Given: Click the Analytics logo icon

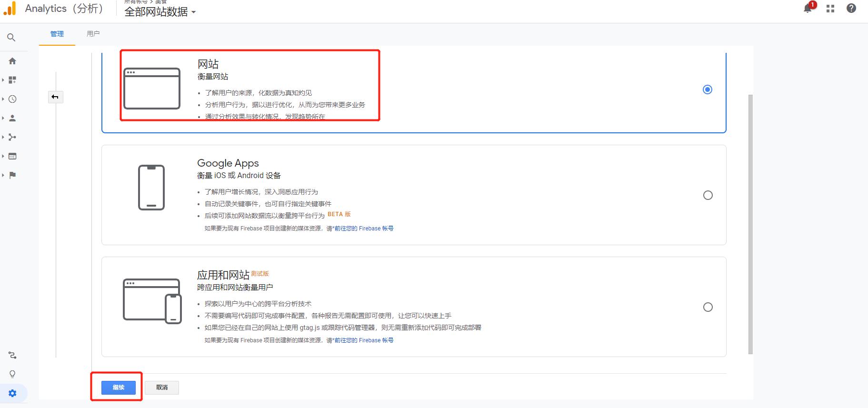Looking at the screenshot, I should click(10, 9).
